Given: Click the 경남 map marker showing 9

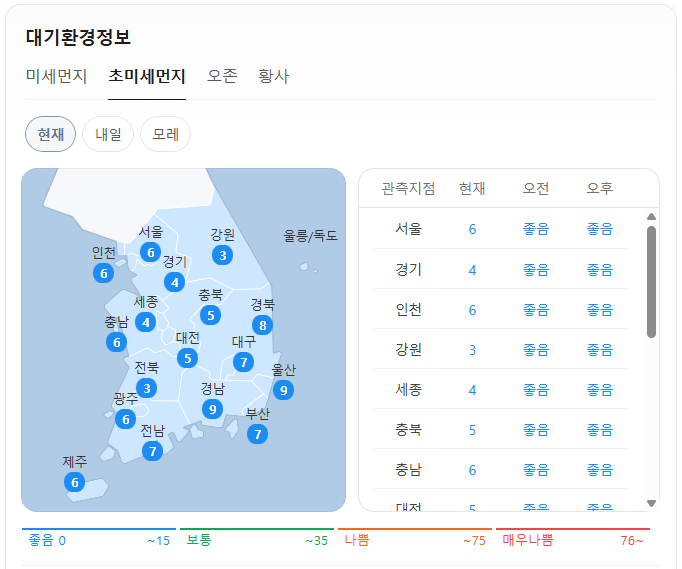Looking at the screenshot, I should click(x=213, y=409).
